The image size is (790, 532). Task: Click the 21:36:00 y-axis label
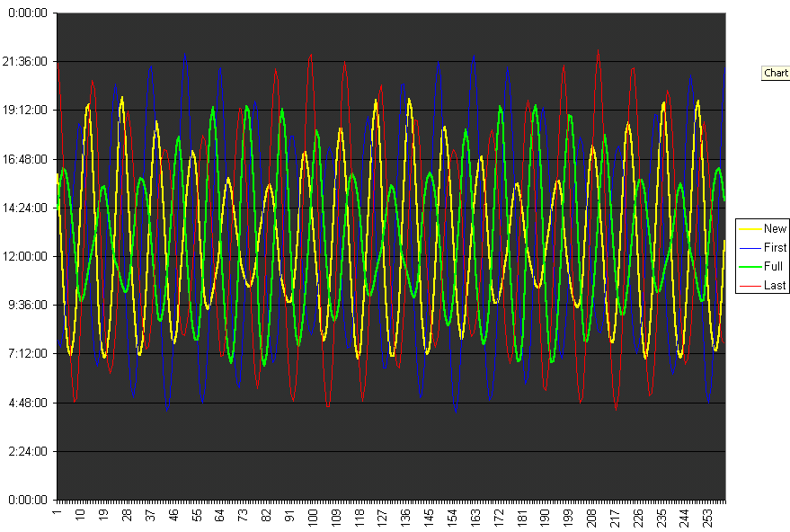[x=24, y=61]
